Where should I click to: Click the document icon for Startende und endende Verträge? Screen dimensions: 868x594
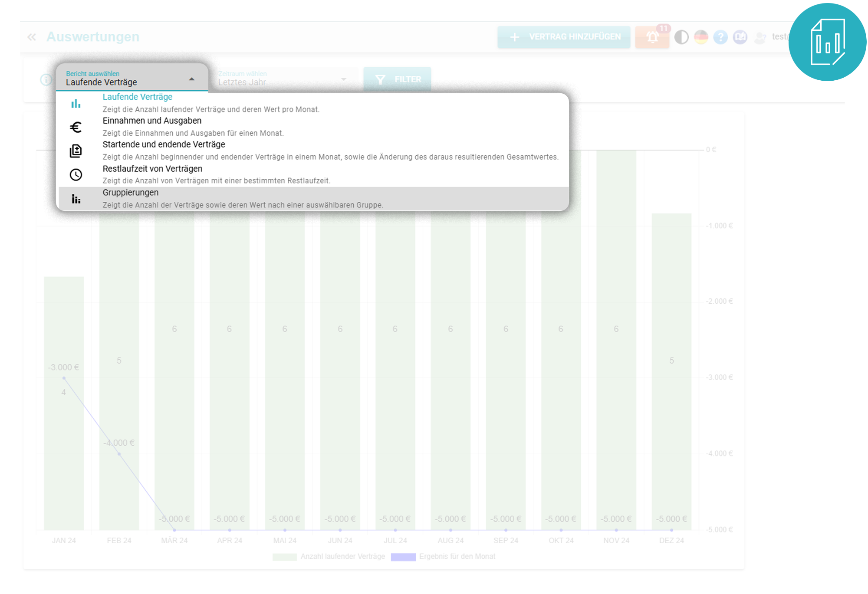pyautogui.click(x=76, y=151)
